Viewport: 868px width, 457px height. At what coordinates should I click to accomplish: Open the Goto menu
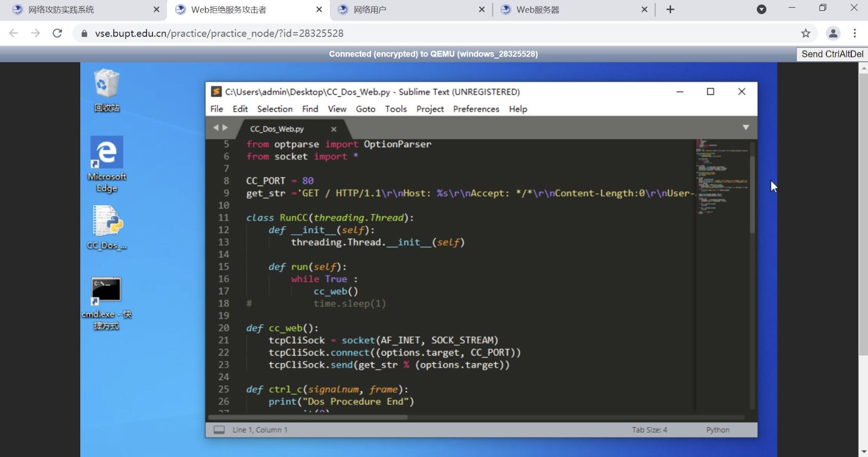coord(366,109)
